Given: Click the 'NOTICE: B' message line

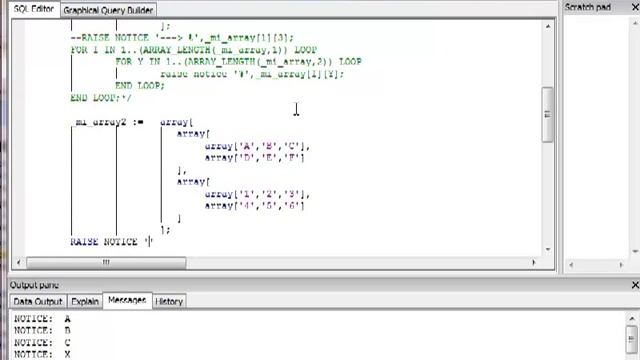Looking at the screenshot, I should pyautogui.click(x=42, y=330).
